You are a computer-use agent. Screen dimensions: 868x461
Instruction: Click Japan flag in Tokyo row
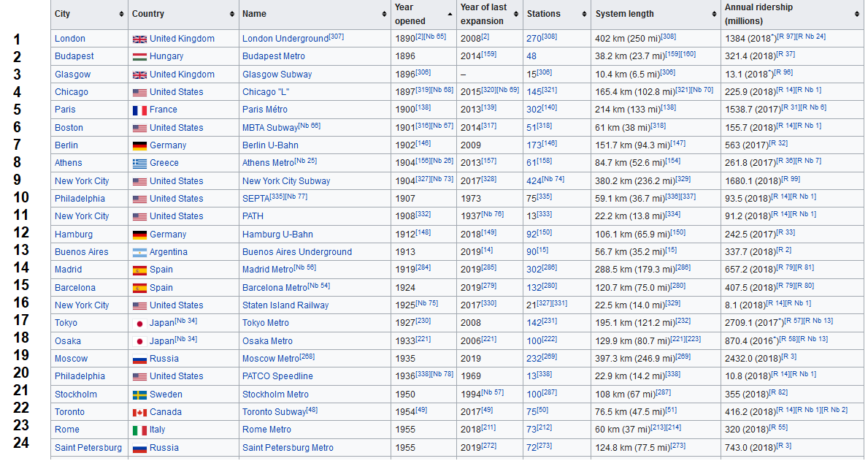point(139,324)
